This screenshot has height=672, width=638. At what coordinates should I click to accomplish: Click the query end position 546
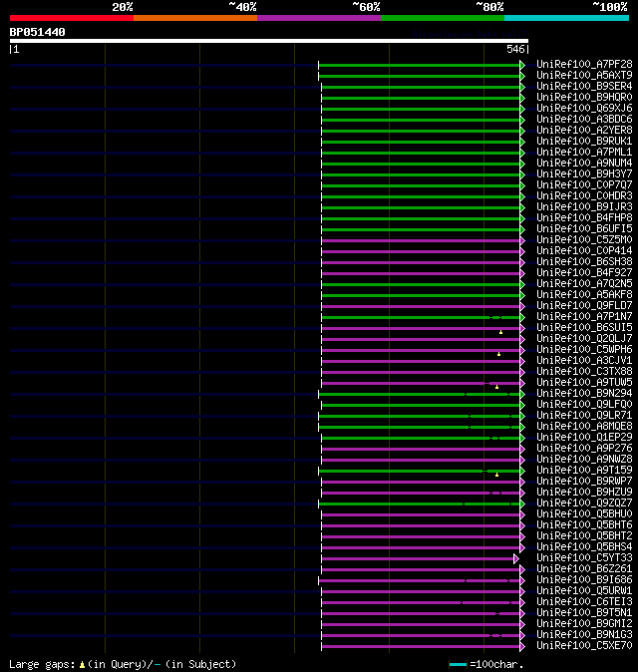515,49
